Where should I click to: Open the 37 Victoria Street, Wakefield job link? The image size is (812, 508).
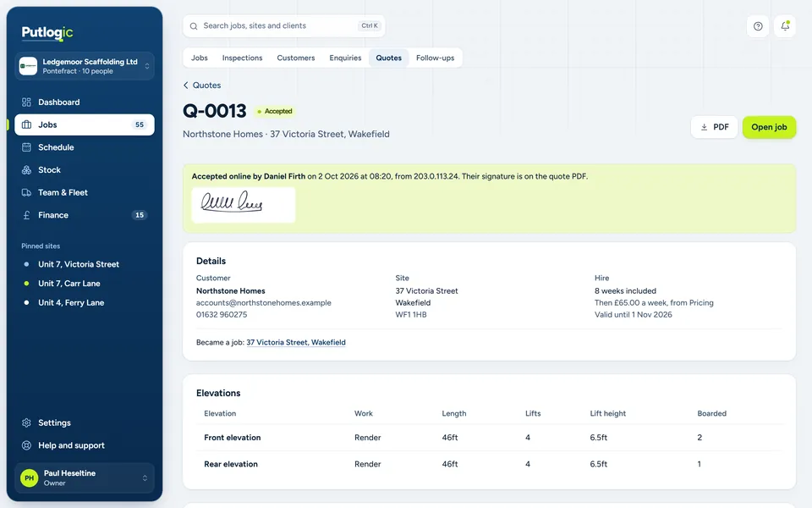(x=296, y=342)
